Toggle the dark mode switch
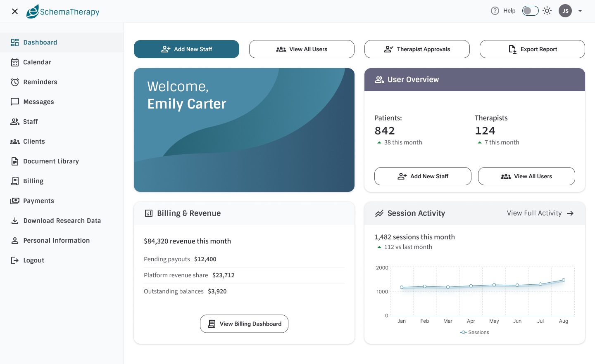595x364 pixels. tap(531, 11)
